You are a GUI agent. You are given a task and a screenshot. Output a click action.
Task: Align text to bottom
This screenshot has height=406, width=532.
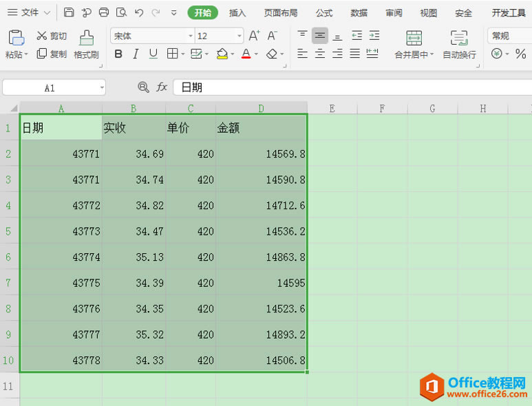(x=337, y=36)
